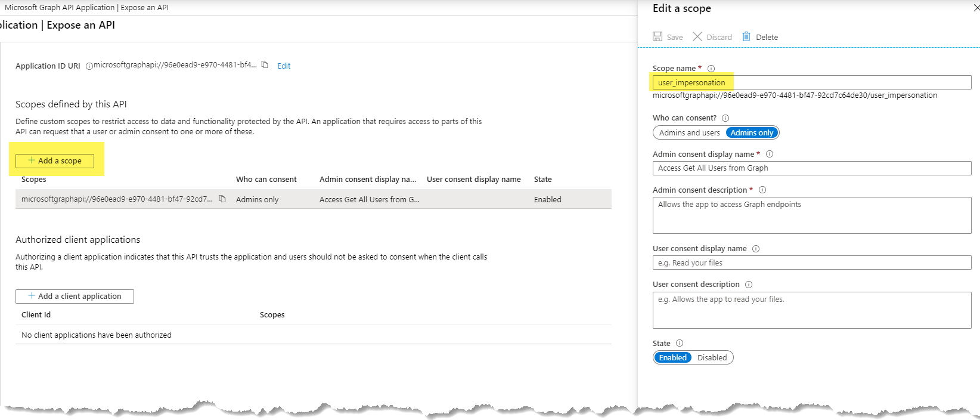The image size is (980, 420).
Task: Focus the Admin consent description textarea
Action: click(812, 215)
